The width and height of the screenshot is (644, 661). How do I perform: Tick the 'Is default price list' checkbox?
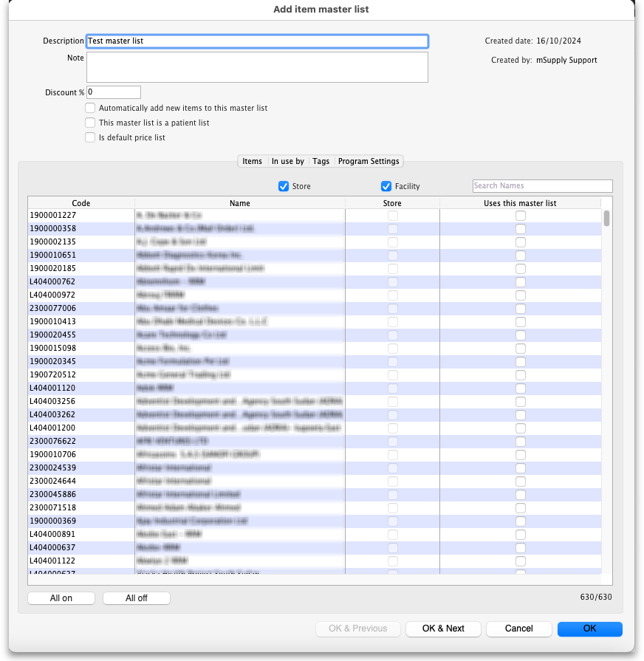[90, 137]
